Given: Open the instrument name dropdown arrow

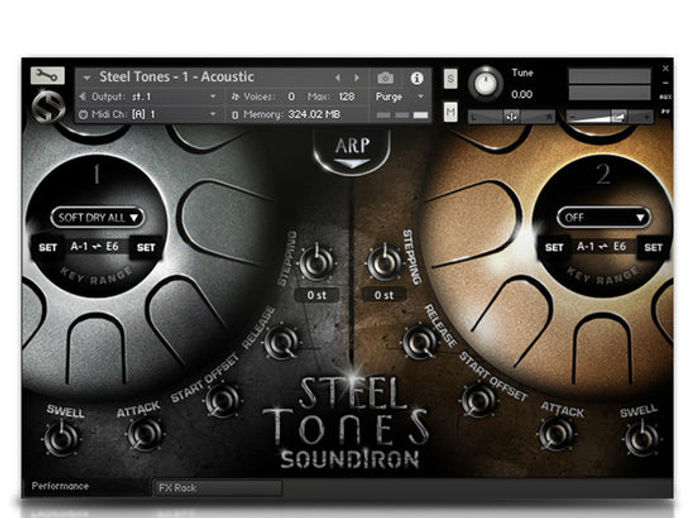Looking at the screenshot, I should pyautogui.click(x=87, y=78).
